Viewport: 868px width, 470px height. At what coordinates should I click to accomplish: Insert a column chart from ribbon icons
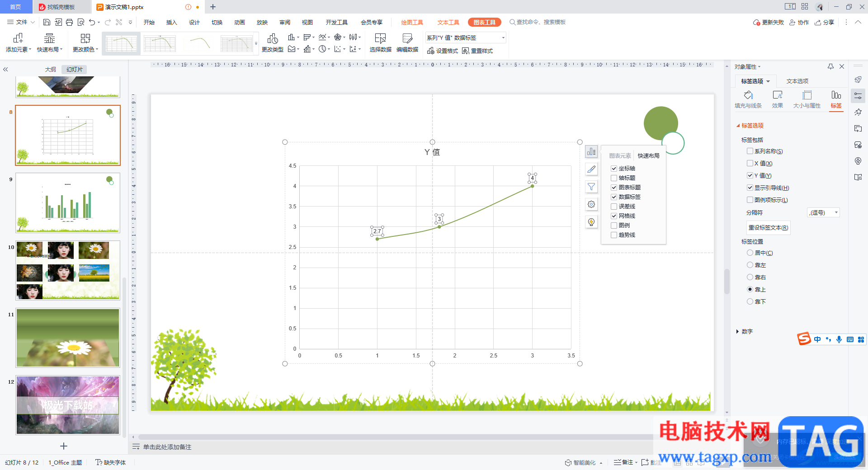tap(292, 37)
